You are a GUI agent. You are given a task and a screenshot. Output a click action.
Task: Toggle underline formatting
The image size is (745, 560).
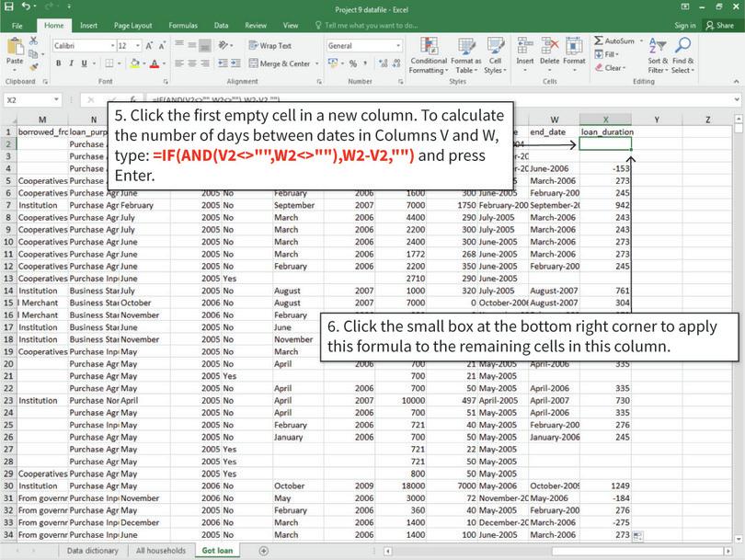point(82,61)
